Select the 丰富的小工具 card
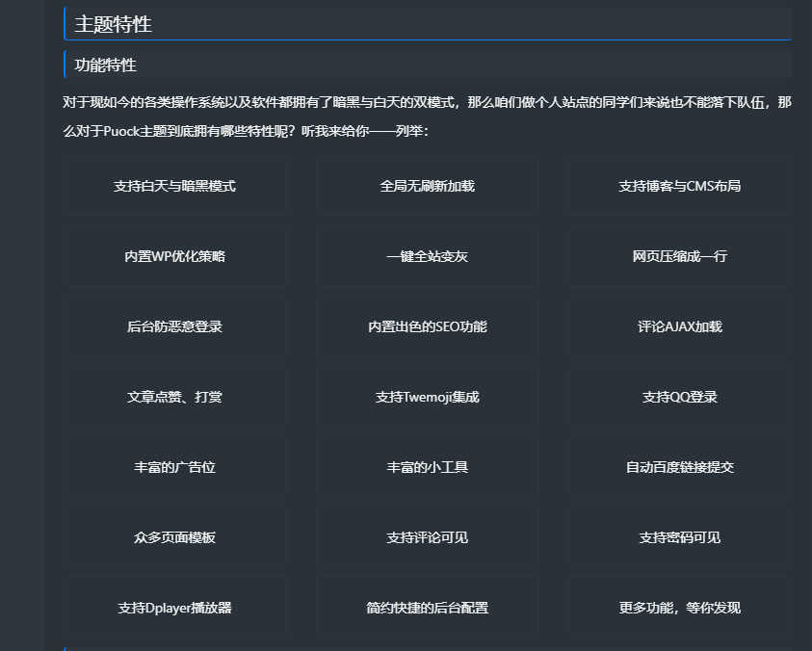The width and height of the screenshot is (812, 651). click(x=427, y=467)
